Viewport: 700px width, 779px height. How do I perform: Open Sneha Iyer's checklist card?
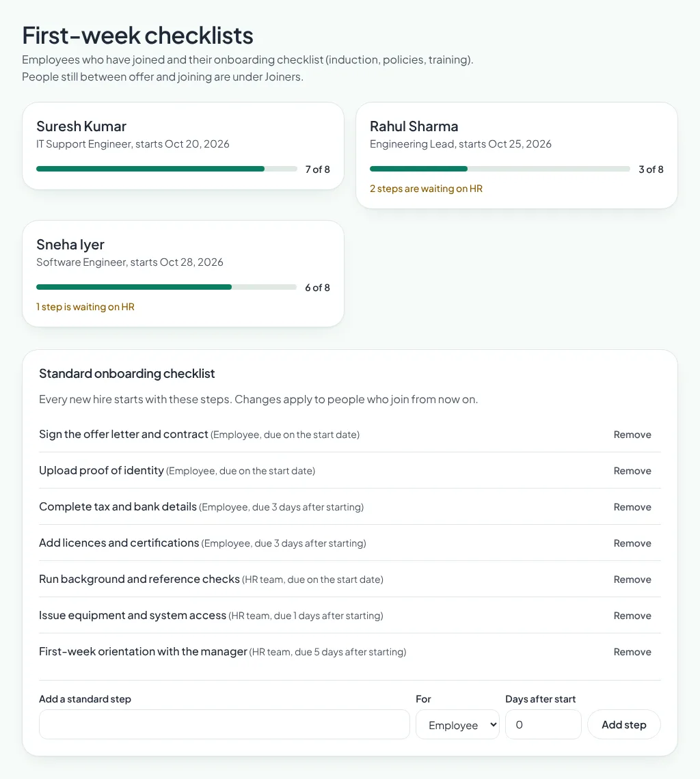click(x=183, y=273)
